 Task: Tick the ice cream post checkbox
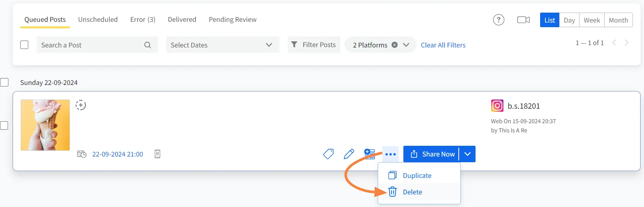point(4,126)
